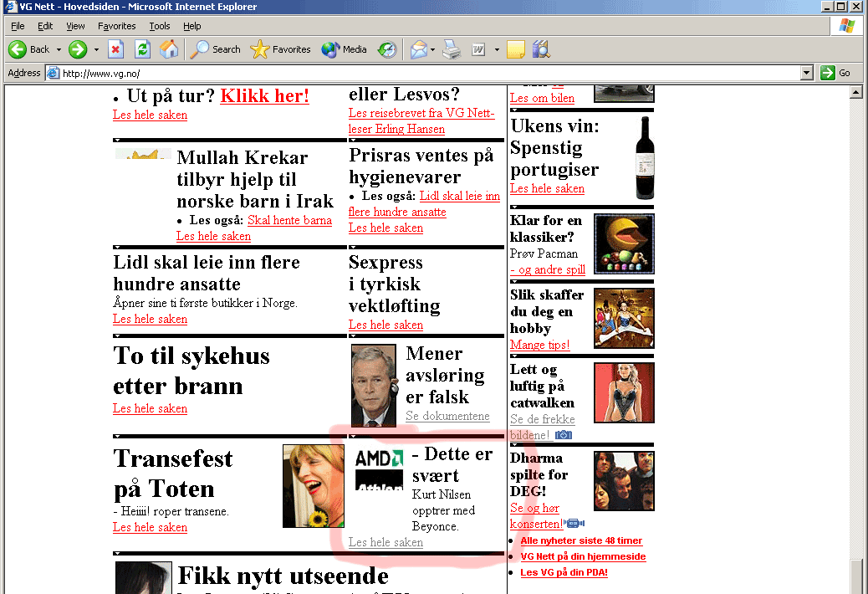Click the 'Prisras ventes på hygienevarer' headline
The width and height of the screenshot is (868, 594).
tap(421, 166)
